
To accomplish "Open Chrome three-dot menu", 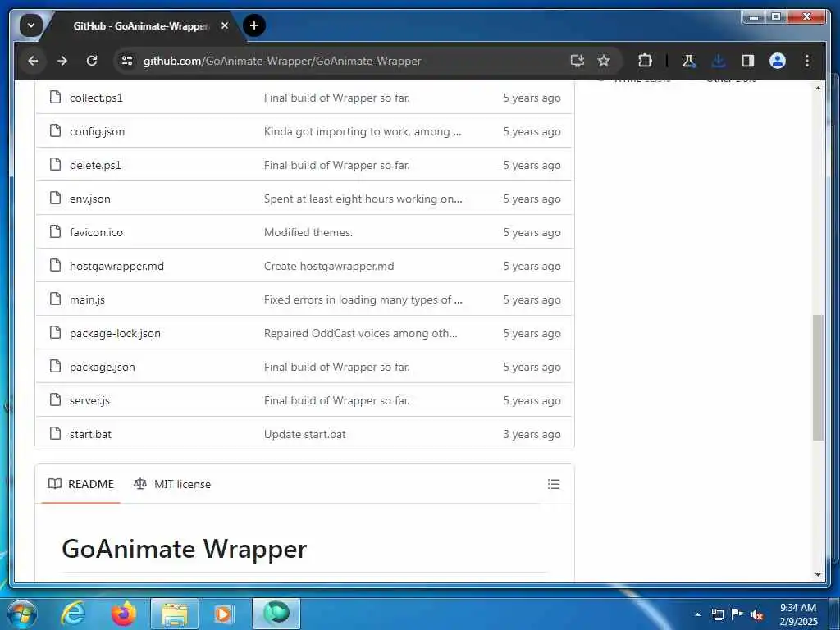I will (x=807, y=61).
